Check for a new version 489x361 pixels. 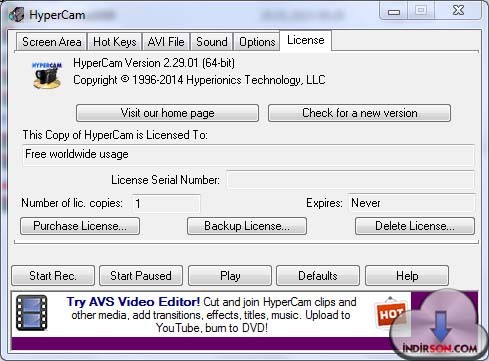pos(359,113)
